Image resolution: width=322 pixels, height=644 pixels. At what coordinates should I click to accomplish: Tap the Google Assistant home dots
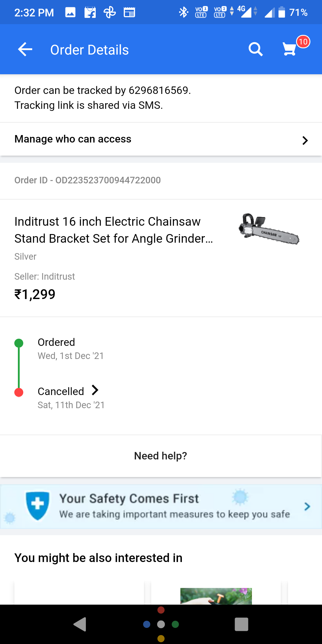[x=161, y=624]
